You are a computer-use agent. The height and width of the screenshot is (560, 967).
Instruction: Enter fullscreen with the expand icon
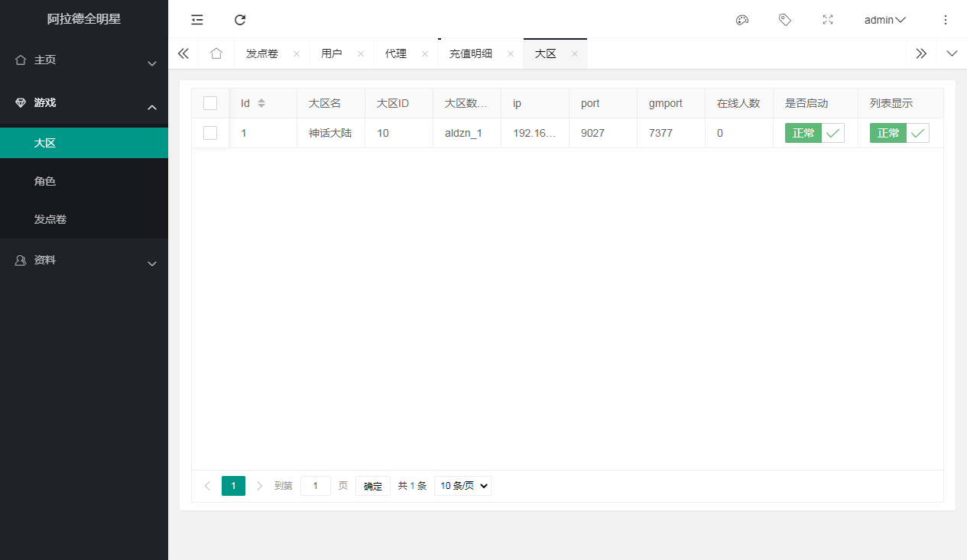pos(827,20)
